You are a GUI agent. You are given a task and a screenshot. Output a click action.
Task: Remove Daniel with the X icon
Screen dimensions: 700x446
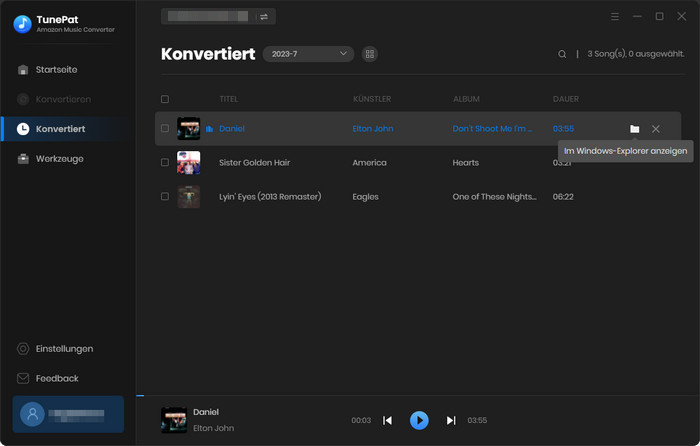point(655,129)
